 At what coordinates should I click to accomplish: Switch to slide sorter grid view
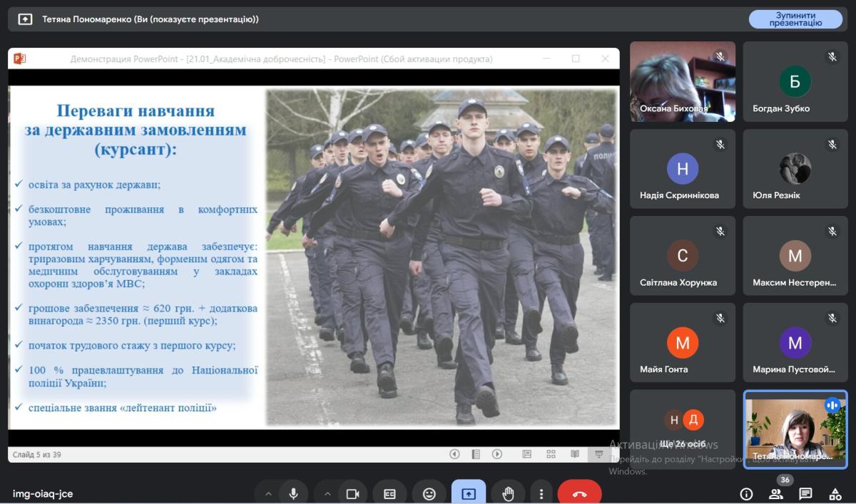[x=551, y=454]
